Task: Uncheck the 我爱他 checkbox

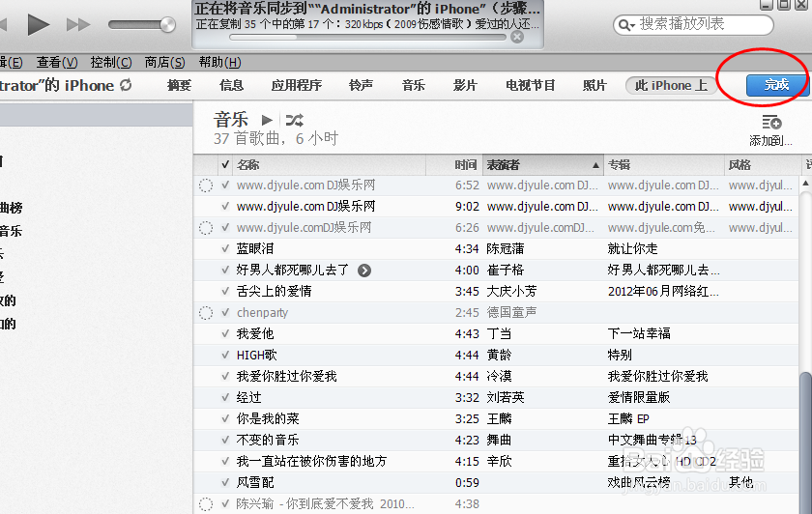Action: click(x=225, y=333)
